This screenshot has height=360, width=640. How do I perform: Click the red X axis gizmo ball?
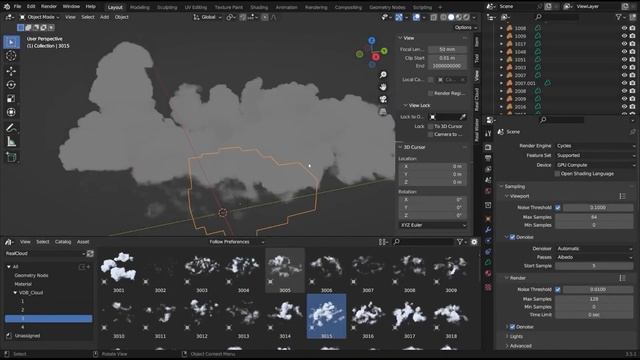pos(376,57)
